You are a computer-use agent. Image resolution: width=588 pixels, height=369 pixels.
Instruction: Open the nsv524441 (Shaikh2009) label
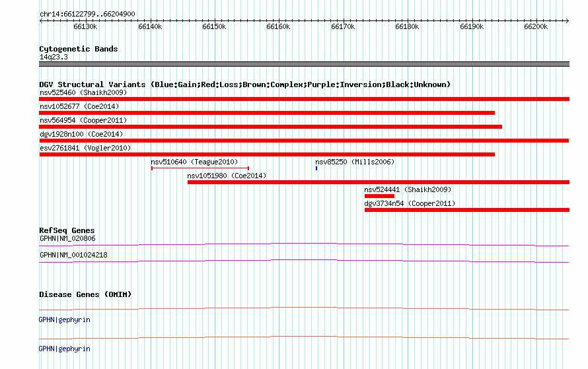pos(408,189)
